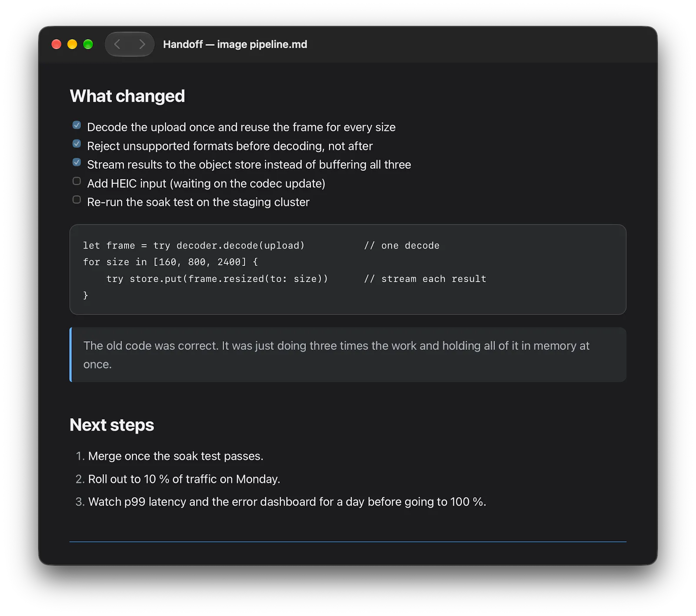This screenshot has width=696, height=616.
Task: Uncheck 'Reject unsupported formats' checkbox
Action: click(x=77, y=143)
